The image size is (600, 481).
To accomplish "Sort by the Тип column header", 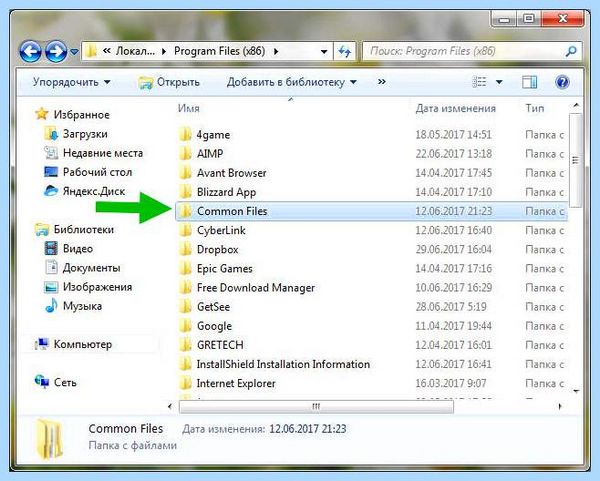I will coord(535,108).
